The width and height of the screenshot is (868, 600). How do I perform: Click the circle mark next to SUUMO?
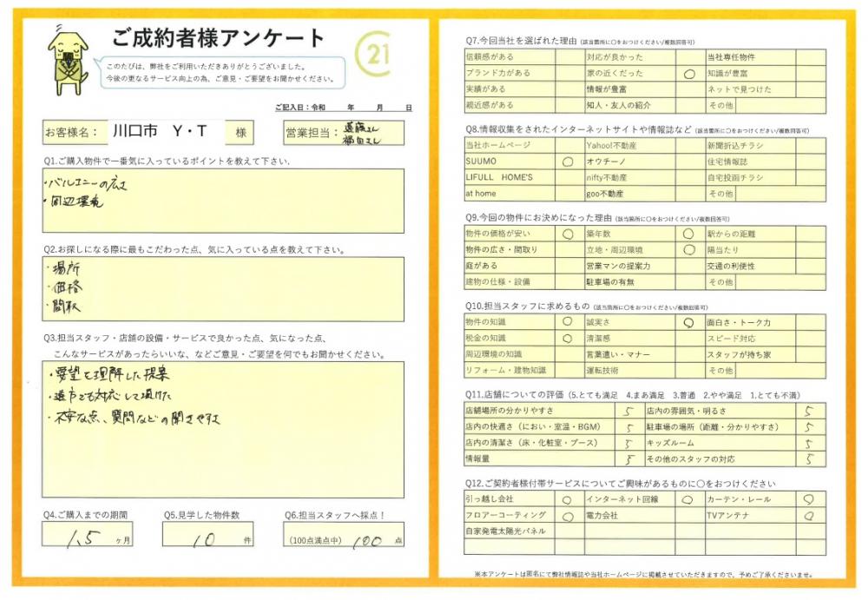pyautogui.click(x=568, y=162)
